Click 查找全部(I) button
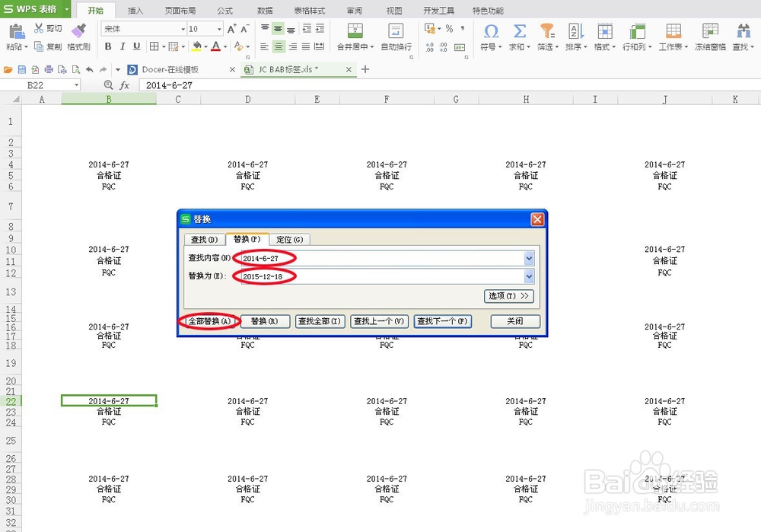This screenshot has height=532, width=761. point(320,321)
